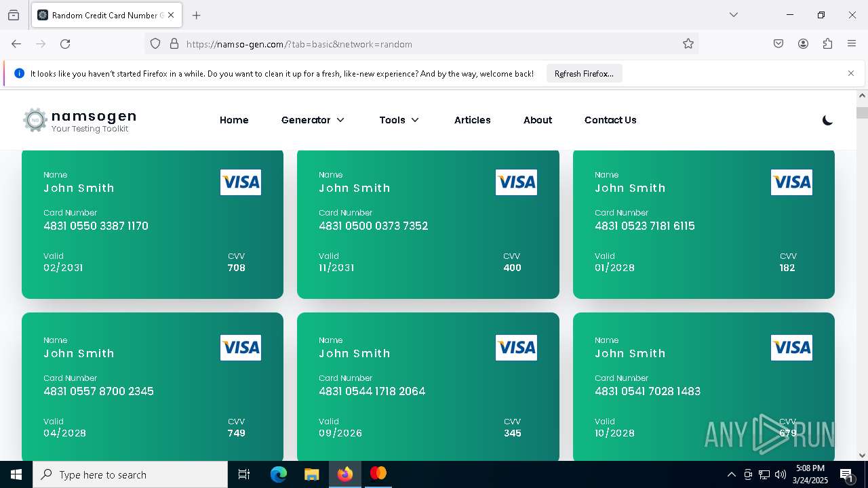Viewport: 868px width, 488px height.
Task: Go back to previous page
Action: (16, 44)
